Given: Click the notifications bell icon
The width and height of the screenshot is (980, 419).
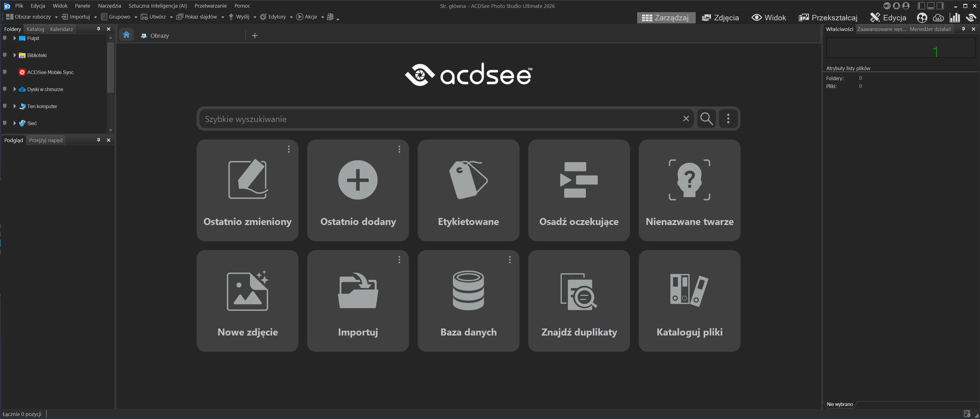Looking at the screenshot, I should click(896, 6).
